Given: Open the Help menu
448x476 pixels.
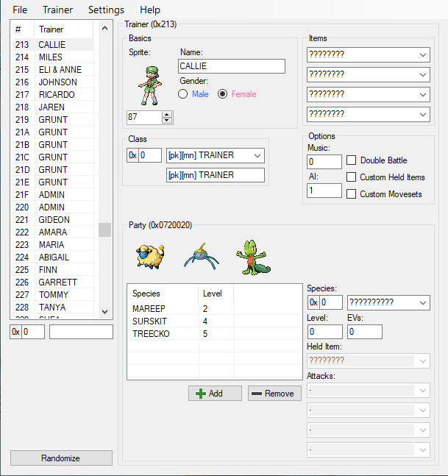Looking at the screenshot, I should tap(150, 10).
